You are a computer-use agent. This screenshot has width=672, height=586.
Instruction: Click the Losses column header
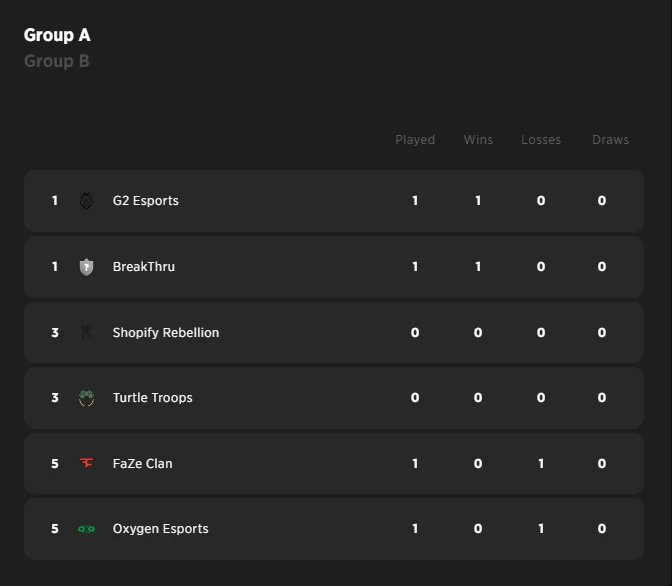coord(541,140)
